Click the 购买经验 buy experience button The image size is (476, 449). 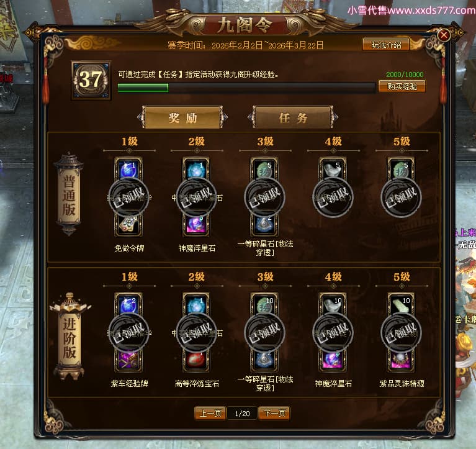click(x=402, y=86)
